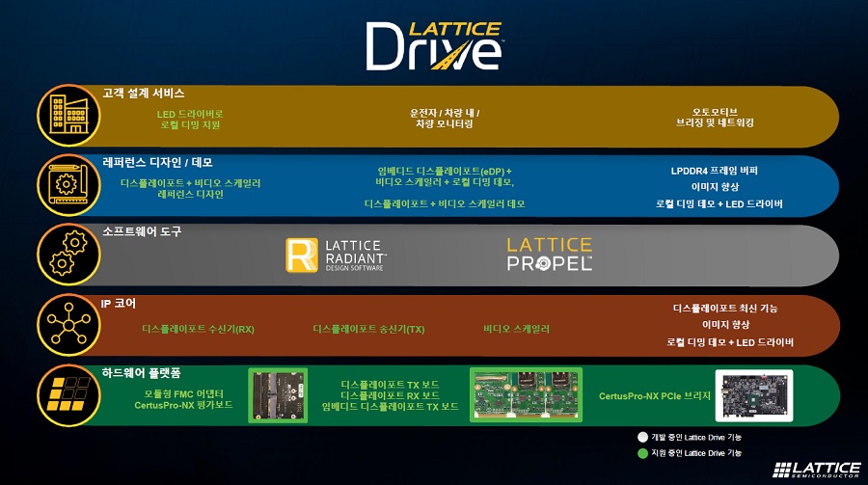Click the 'CertusPro-NX PCIe 브리지' label
This screenshot has height=485, width=868.
[x=654, y=396]
